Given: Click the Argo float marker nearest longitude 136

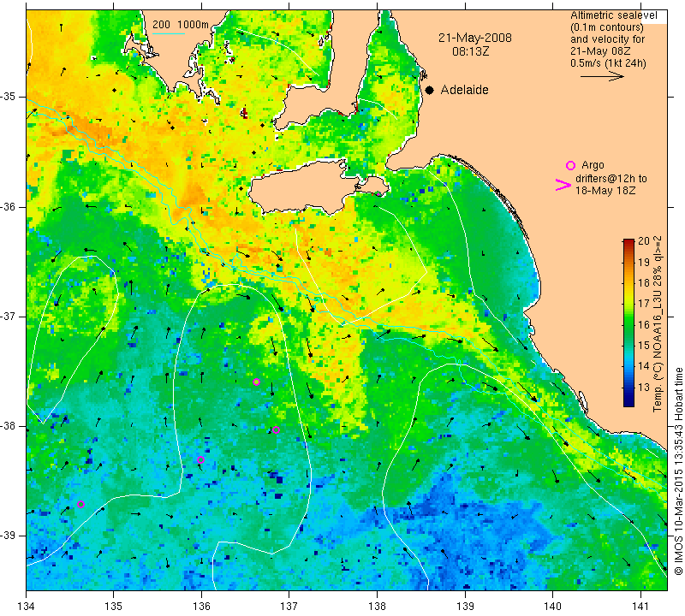Looking at the screenshot, I should [200, 459].
